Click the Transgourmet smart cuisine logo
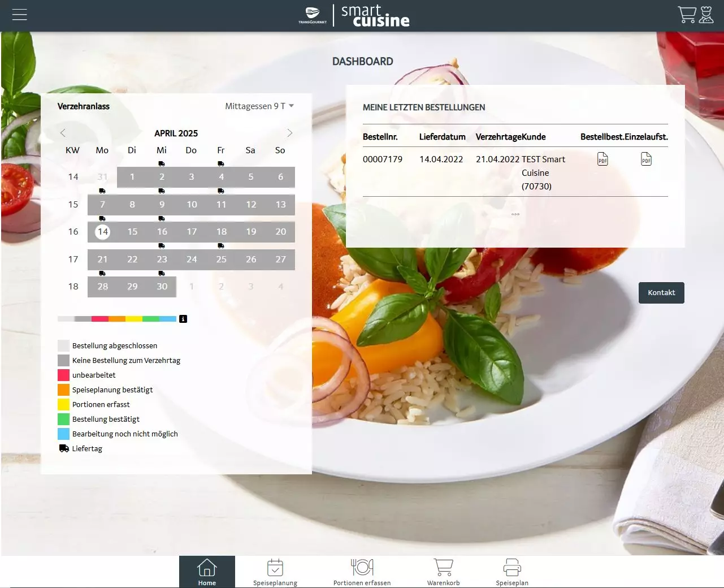724x588 pixels. (x=354, y=16)
